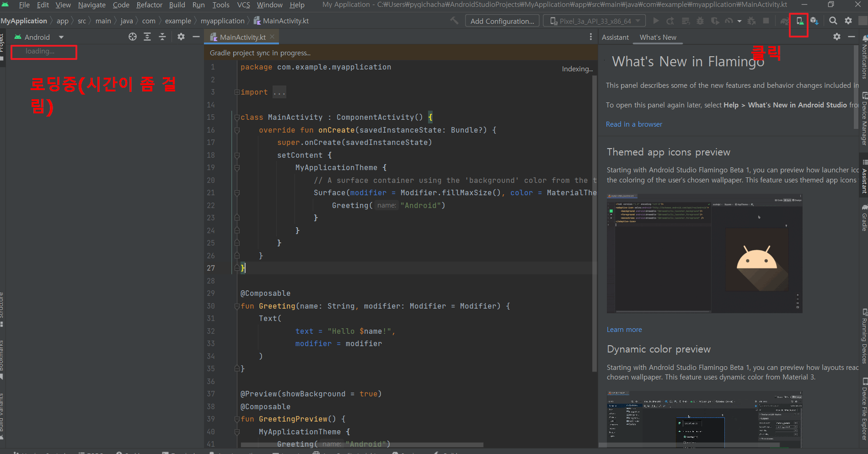Toggle the Build Variants tool window button
This screenshot has width=868, height=454.
pos(2,416)
